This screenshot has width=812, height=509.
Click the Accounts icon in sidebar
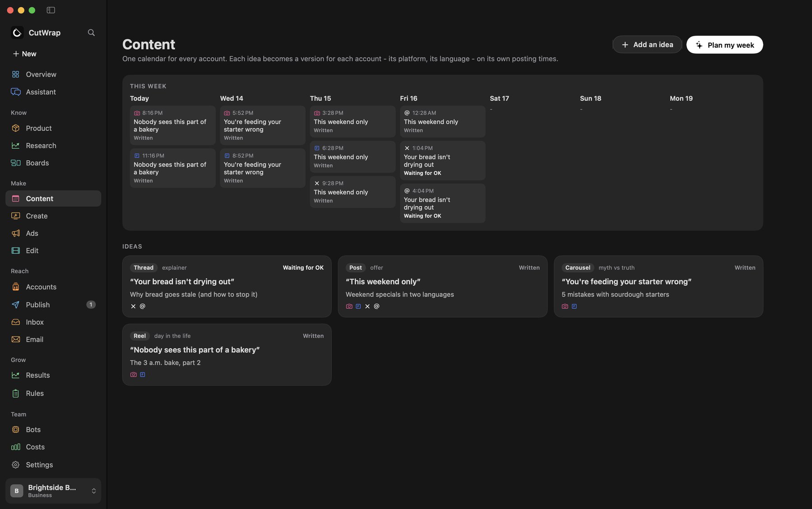tap(16, 287)
